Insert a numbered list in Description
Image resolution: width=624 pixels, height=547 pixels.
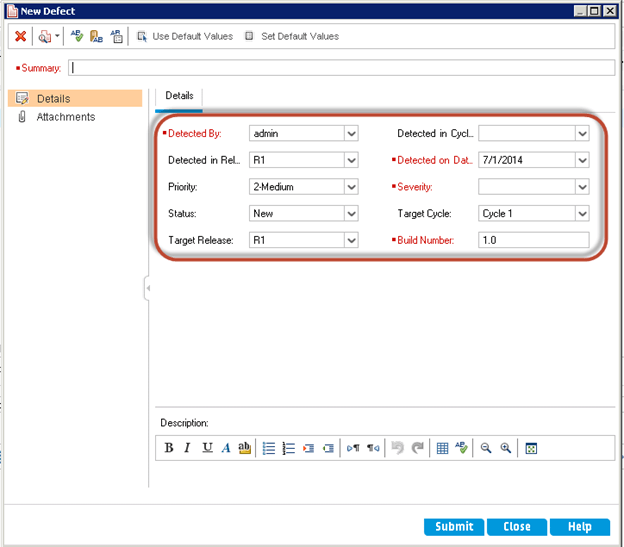[x=289, y=448]
